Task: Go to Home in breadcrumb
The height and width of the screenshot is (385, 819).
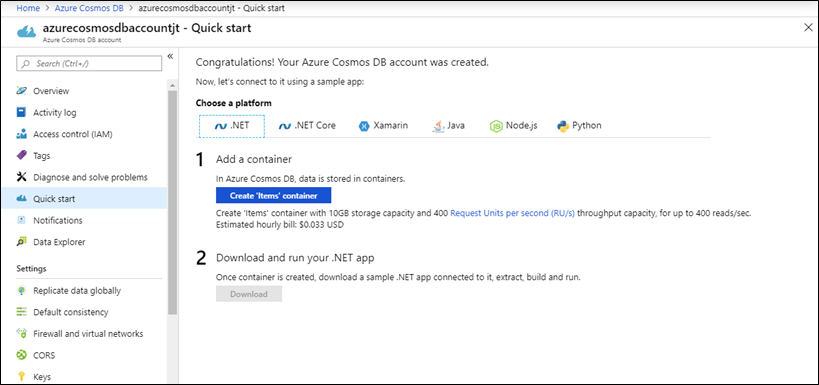Action: [x=28, y=8]
